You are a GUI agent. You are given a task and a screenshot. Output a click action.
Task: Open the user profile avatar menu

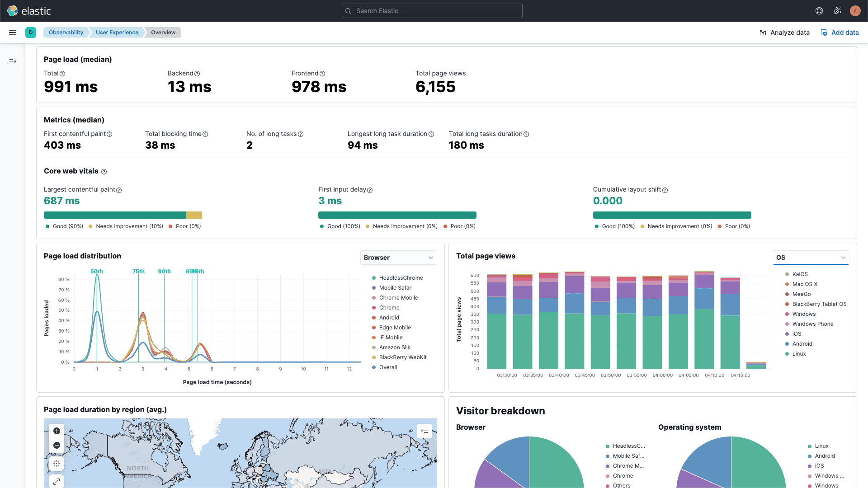click(855, 11)
